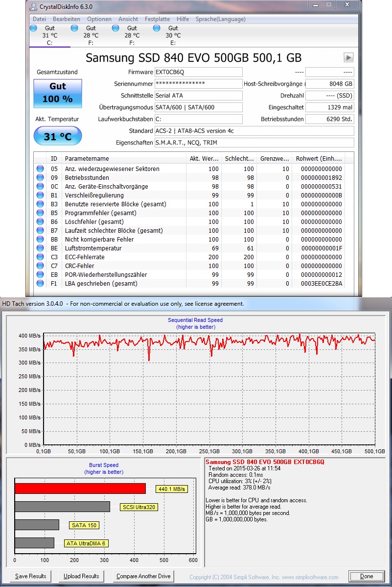
Task: Click status orb for Luftstromtemperatur row
Action: coord(40,248)
